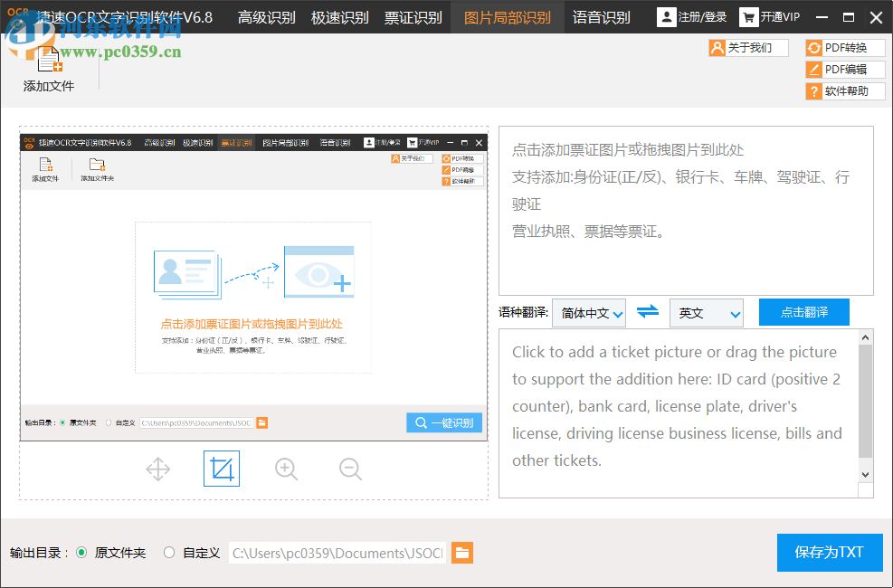Click the 保存为TXT save button
The width and height of the screenshot is (893, 588).
[829, 552]
